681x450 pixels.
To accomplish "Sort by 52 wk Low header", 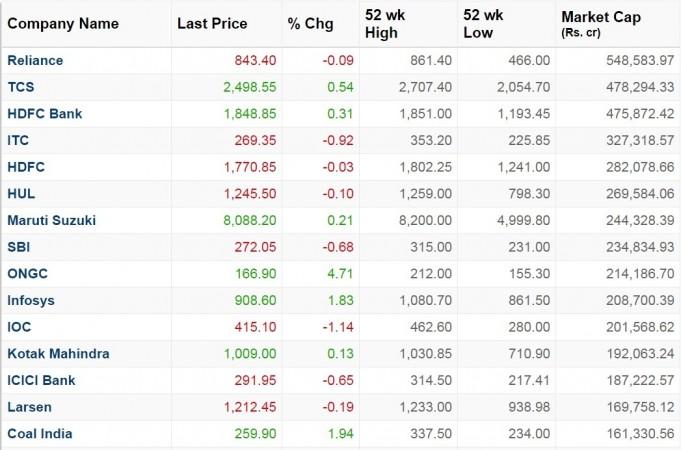I will click(483, 24).
